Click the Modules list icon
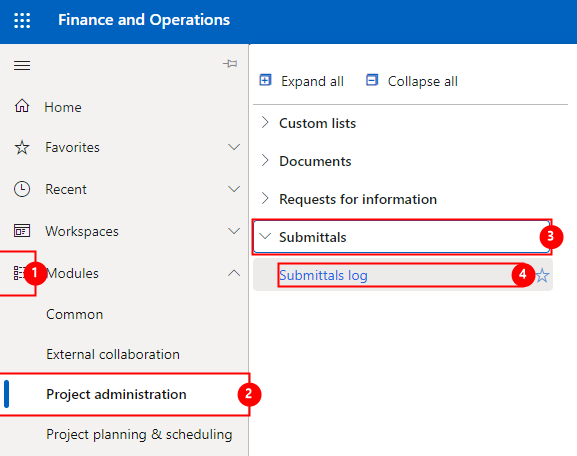 pyautogui.click(x=19, y=273)
